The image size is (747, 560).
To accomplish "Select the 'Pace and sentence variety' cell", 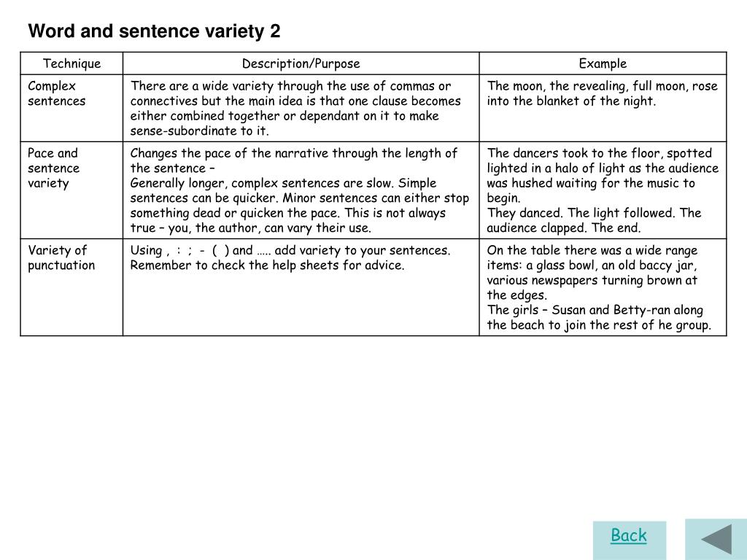I will point(71,190).
